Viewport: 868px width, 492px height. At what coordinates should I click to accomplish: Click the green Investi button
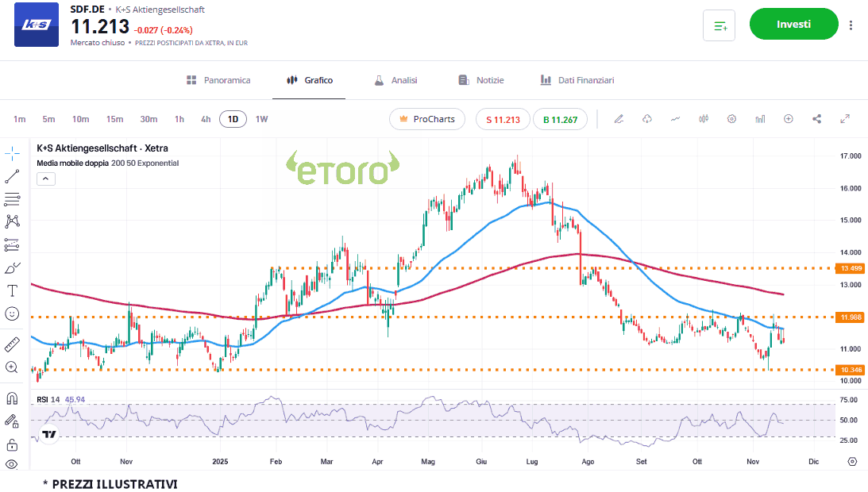[x=793, y=25]
